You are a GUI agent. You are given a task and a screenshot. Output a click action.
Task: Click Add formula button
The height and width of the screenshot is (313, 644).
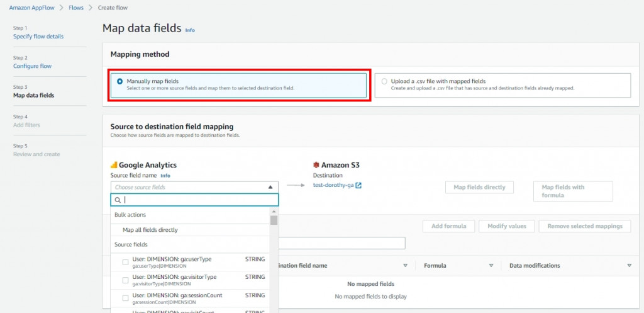tap(449, 226)
